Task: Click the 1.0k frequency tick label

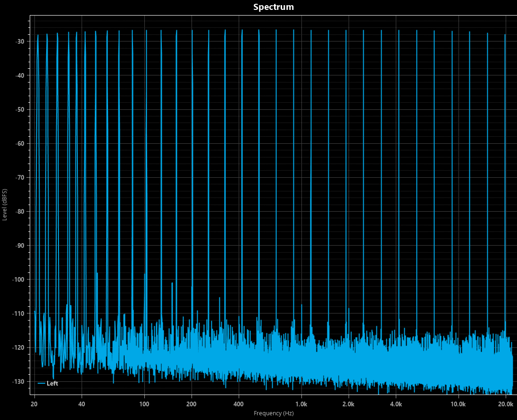Action: pyautogui.click(x=301, y=404)
